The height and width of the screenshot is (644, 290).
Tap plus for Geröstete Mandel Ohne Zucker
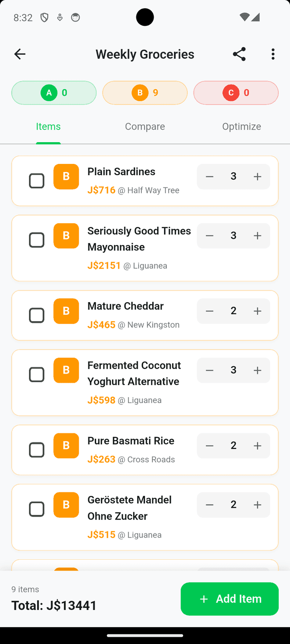coord(257,505)
